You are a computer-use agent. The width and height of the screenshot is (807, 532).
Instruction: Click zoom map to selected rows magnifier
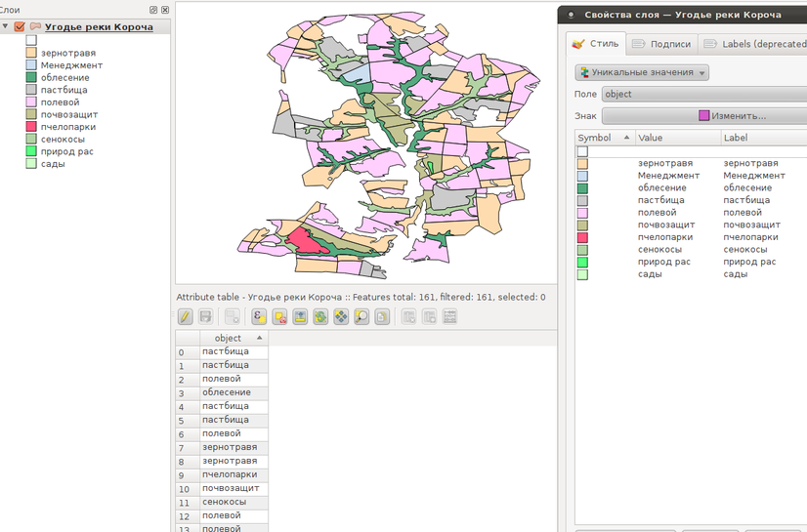coord(361,316)
